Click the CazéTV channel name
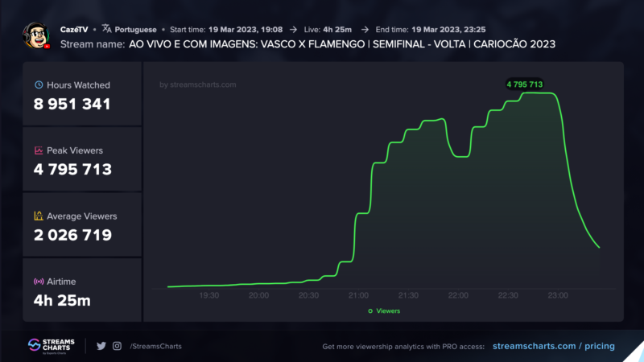The width and height of the screenshot is (644, 362). (74, 29)
